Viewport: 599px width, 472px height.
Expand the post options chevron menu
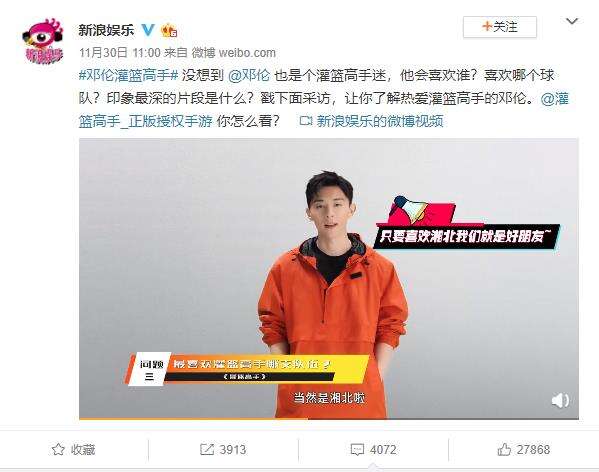pyautogui.click(x=572, y=21)
